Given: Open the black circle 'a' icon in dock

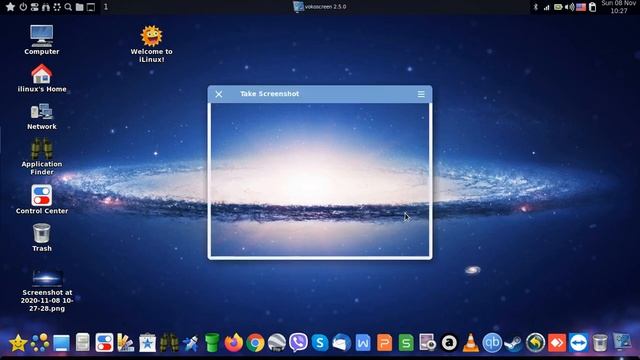Looking at the screenshot, I should pos(449,343).
